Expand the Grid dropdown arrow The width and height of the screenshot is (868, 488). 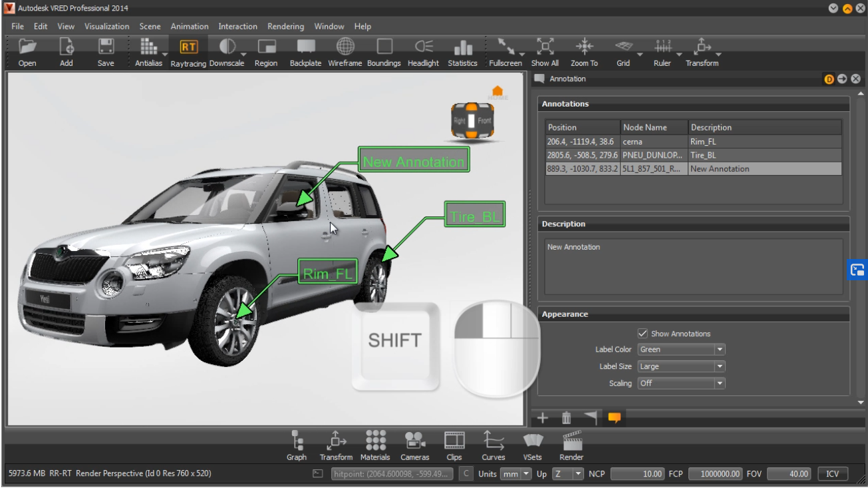[640, 55]
